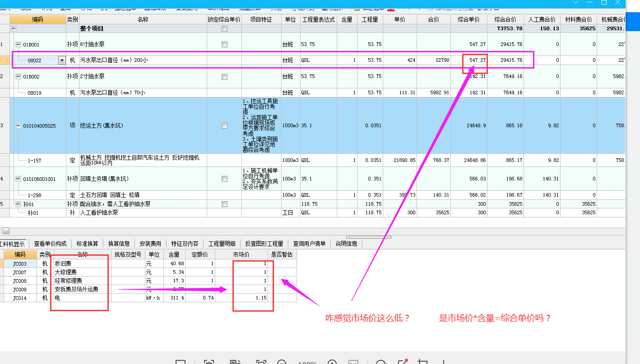640x364 pixels.
Task: Tick the lock-price checkbox for 2寸抽水泵
Action: [x=224, y=77]
